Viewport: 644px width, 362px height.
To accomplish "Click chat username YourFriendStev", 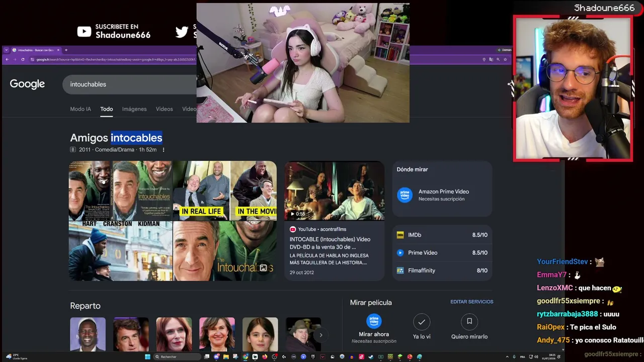I will pyautogui.click(x=562, y=261).
